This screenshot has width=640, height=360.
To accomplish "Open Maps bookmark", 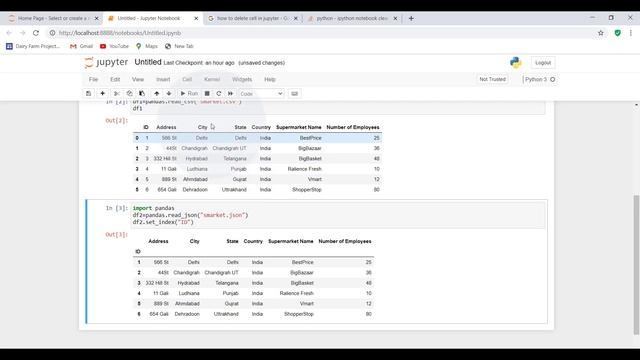I will click(x=147, y=46).
